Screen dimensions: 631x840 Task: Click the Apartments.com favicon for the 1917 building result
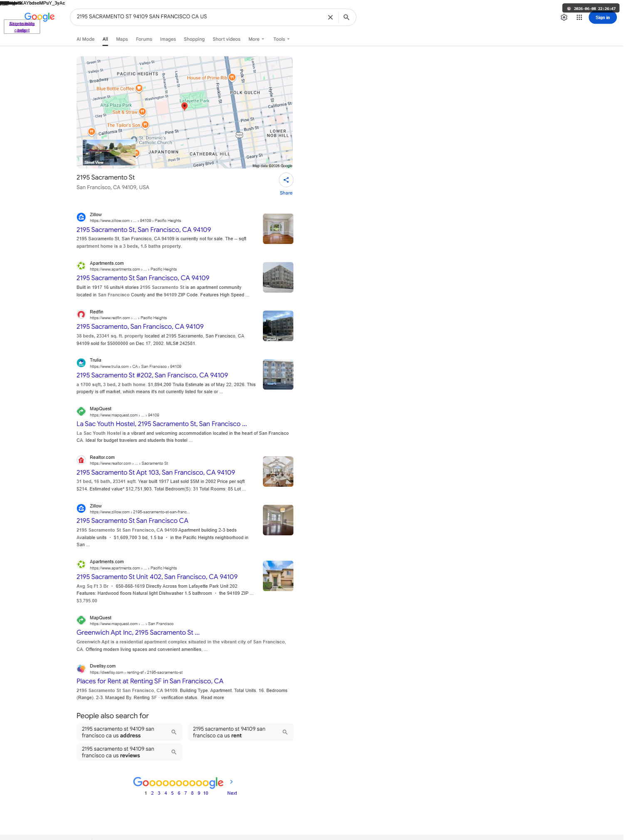(81, 266)
